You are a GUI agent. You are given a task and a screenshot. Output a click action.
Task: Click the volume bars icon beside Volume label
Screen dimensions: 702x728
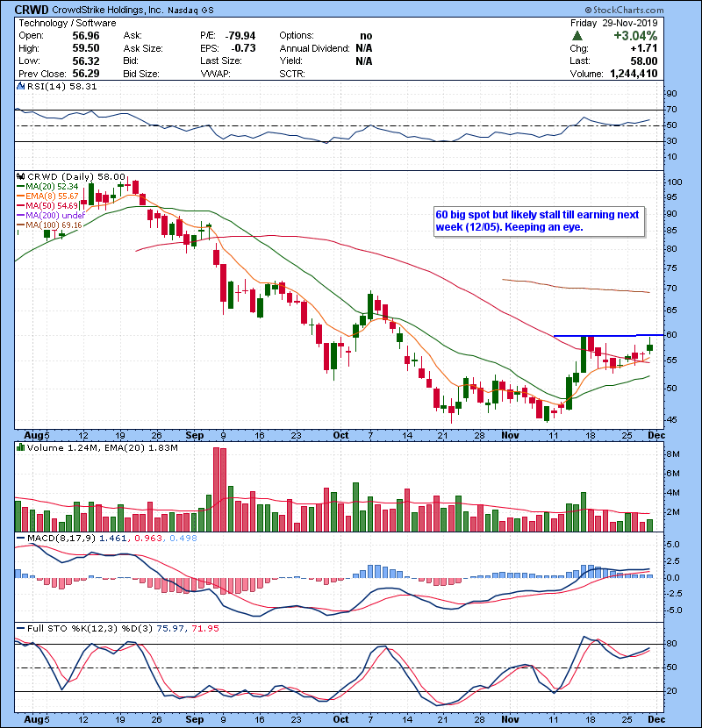pos(21,447)
